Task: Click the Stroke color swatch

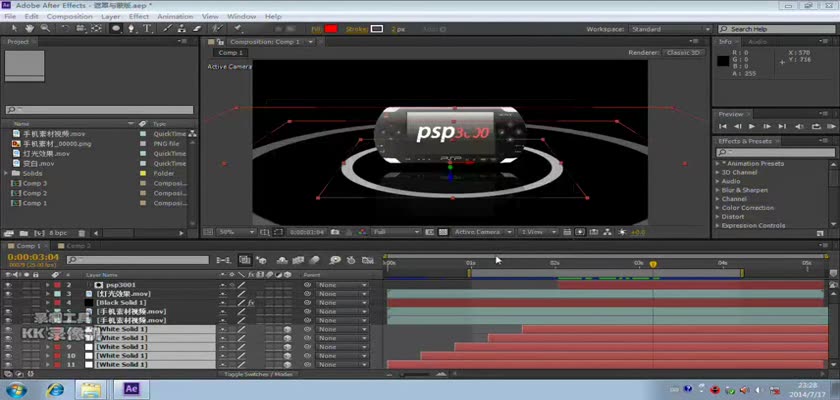Action: point(377,29)
